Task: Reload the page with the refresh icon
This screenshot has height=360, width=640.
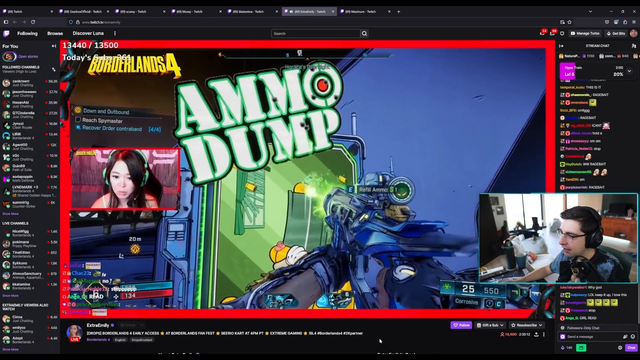Action: (x=33, y=22)
